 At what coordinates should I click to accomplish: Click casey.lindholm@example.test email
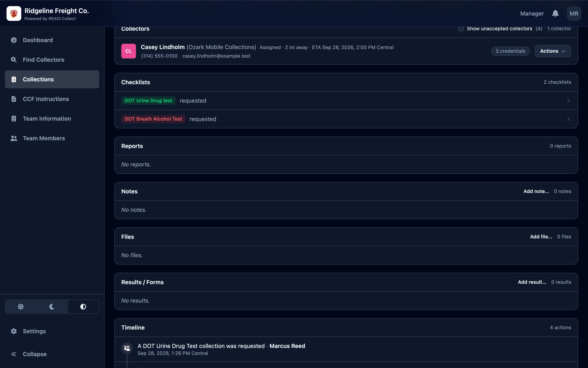click(x=216, y=56)
